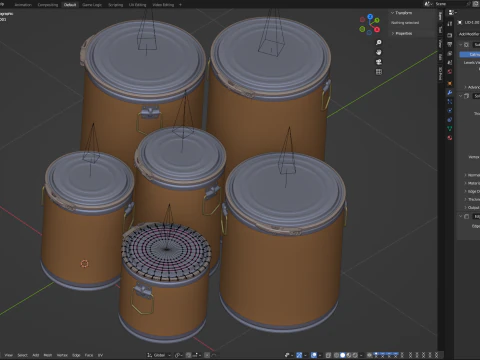Screen dimensions: 480x360
Task: Switch to the Compositing workspace tab
Action: click(48, 5)
